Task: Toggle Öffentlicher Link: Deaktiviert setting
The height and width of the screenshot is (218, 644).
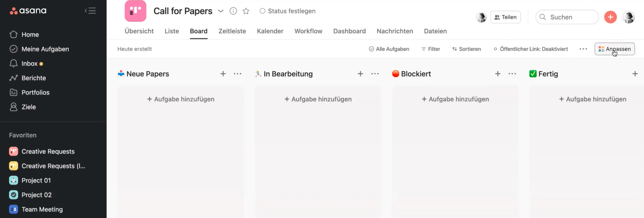Action: pyautogui.click(x=531, y=49)
